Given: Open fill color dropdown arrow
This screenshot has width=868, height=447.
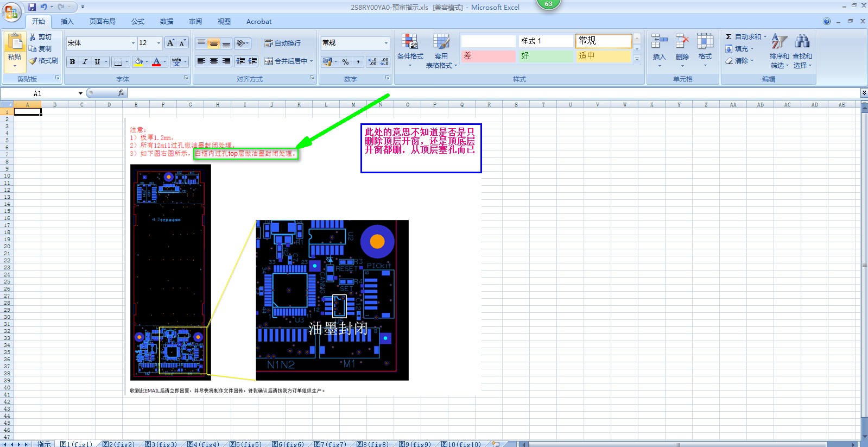Looking at the screenshot, I should click(x=147, y=62).
